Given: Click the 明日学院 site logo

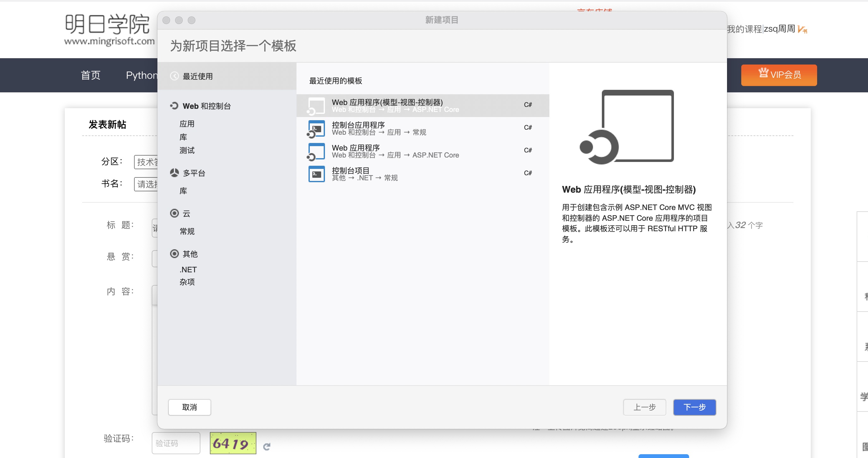Looking at the screenshot, I should (x=109, y=30).
